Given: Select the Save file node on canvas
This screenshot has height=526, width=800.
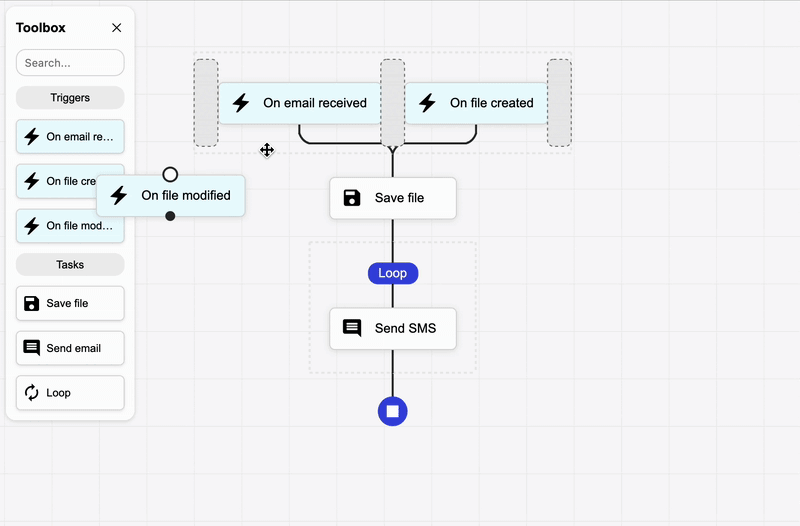Looking at the screenshot, I should click(x=393, y=198).
